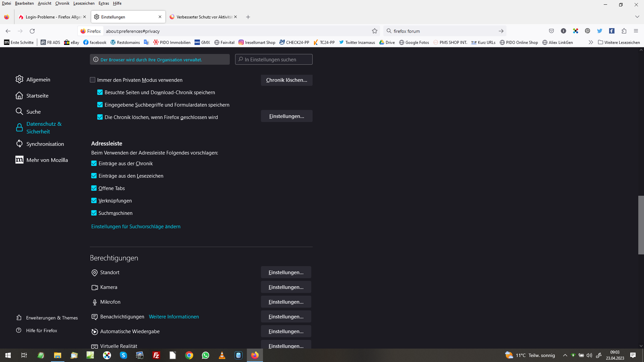Open the Lesezeichen menu in menu bar
The width and height of the screenshot is (644, 362).
pos(84,3)
